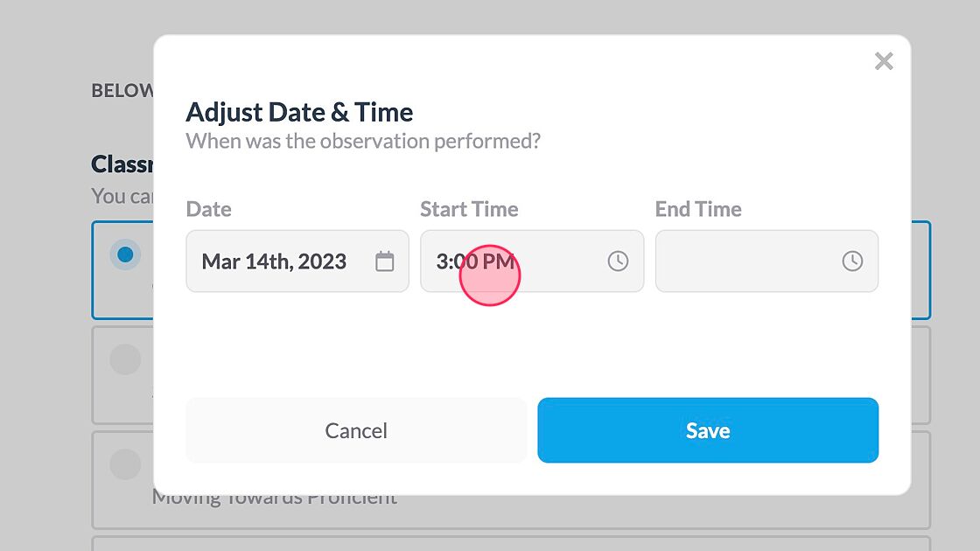
Task: Open the Start Time dropdown
Action: coord(532,260)
